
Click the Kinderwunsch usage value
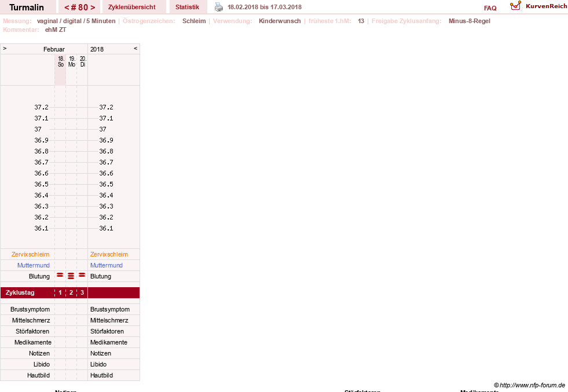click(x=280, y=21)
